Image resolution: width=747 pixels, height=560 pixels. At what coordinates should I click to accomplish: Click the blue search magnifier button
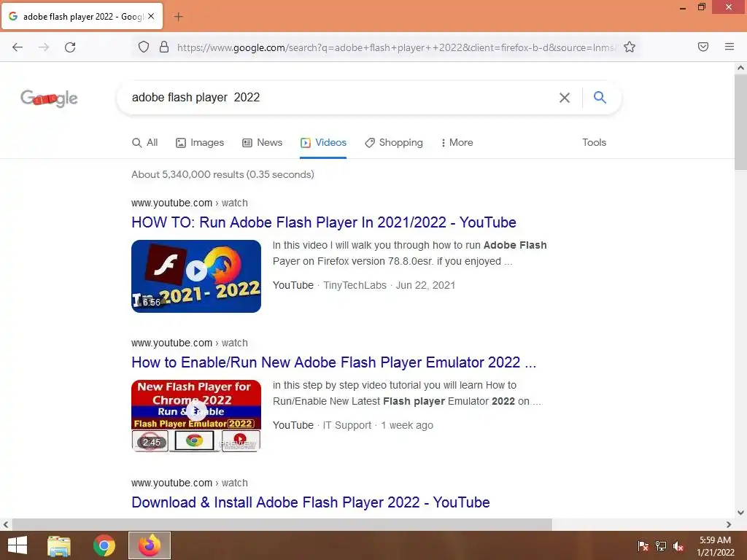600,97
